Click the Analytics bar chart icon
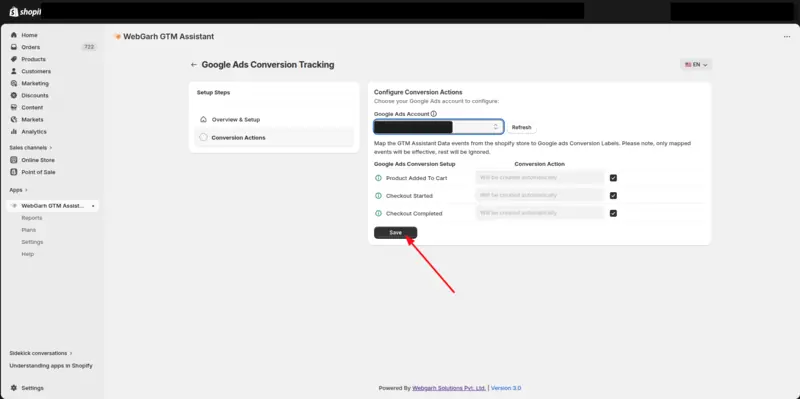Screen dimensions: 800x399 tap(14, 132)
